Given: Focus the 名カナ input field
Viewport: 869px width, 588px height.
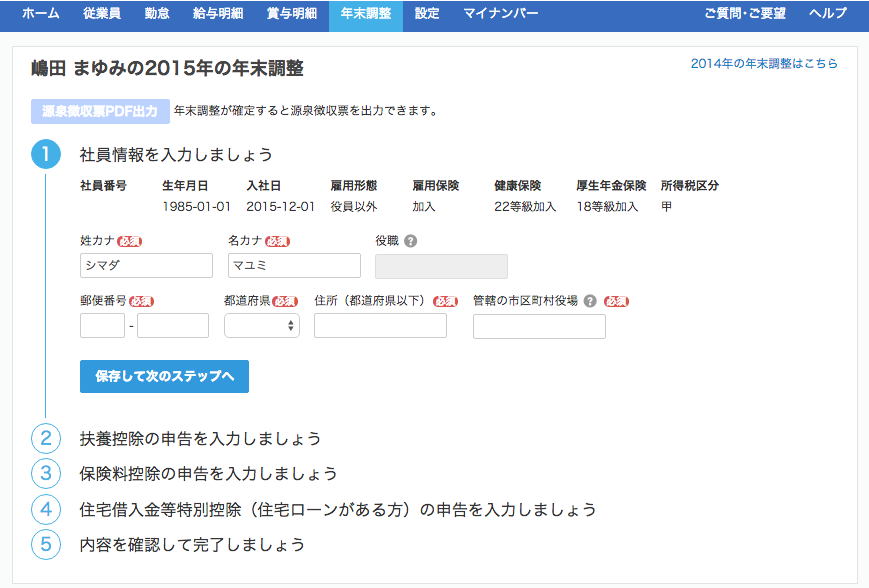Looking at the screenshot, I should [x=294, y=265].
